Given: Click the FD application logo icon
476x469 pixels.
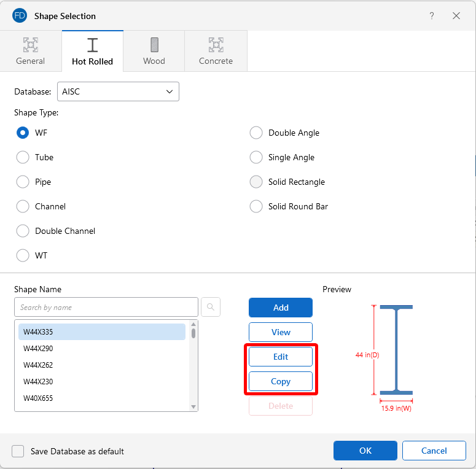Looking at the screenshot, I should pyautogui.click(x=20, y=16).
